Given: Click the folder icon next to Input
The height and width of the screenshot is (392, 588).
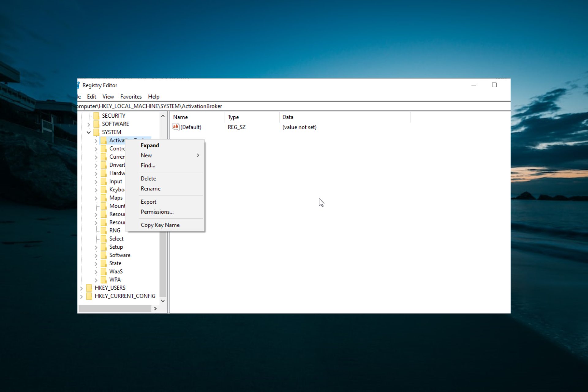Looking at the screenshot, I should (x=104, y=182).
